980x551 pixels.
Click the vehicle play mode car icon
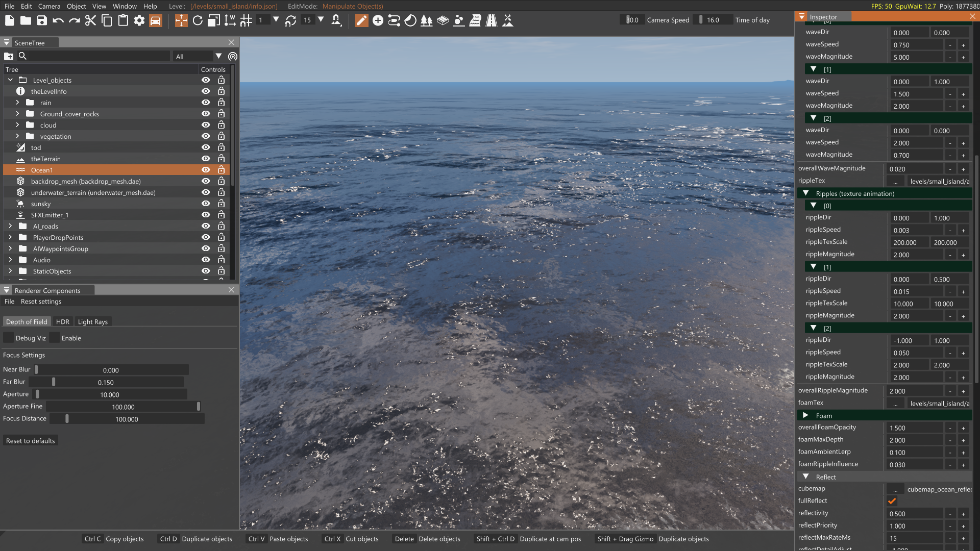click(x=156, y=20)
